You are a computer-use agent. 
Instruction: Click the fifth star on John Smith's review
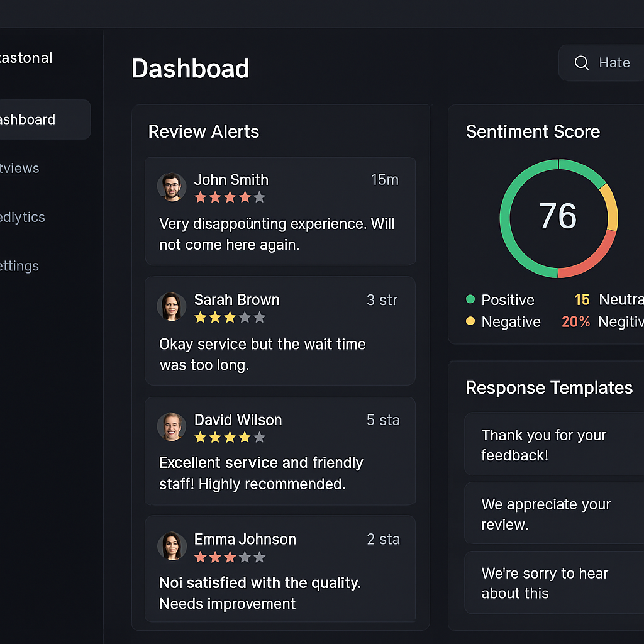pos(258,197)
